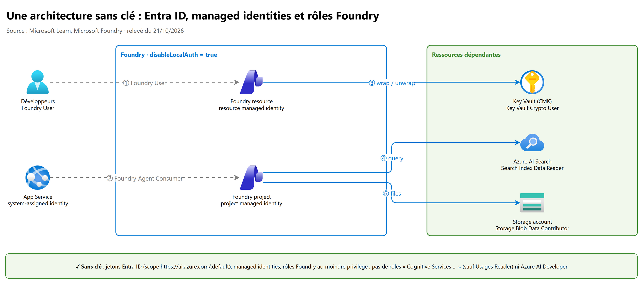Click the Foundry resource icon
644x285 pixels.
(251, 82)
